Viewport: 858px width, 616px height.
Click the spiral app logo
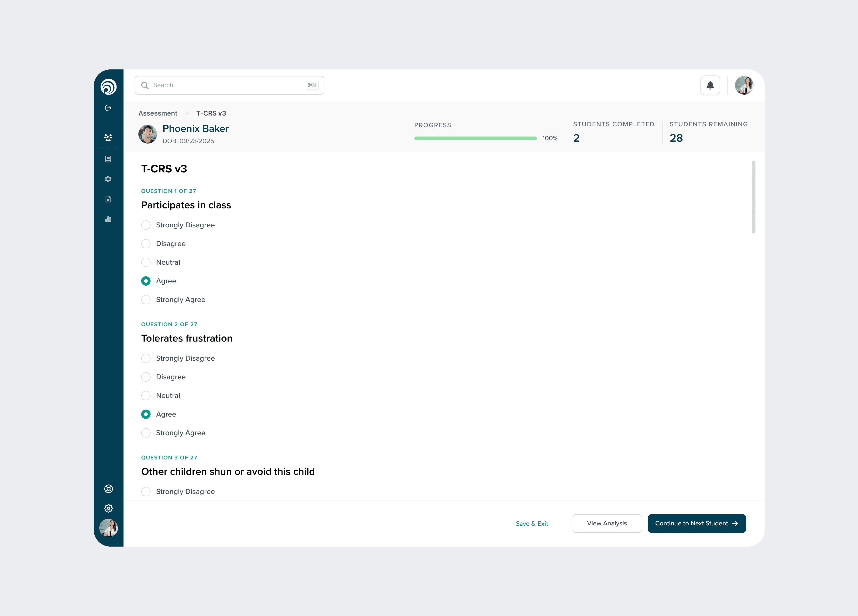tap(109, 87)
